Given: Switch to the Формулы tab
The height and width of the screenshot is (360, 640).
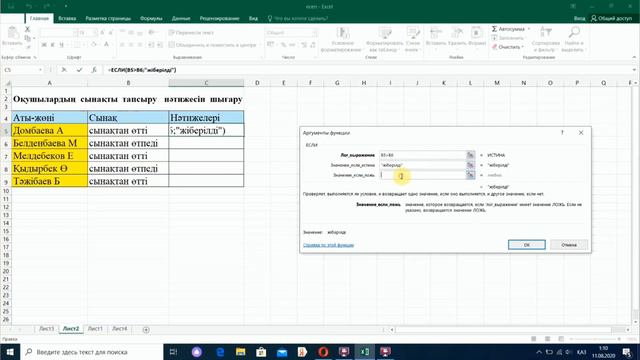Looking at the screenshot, I should (151, 18).
